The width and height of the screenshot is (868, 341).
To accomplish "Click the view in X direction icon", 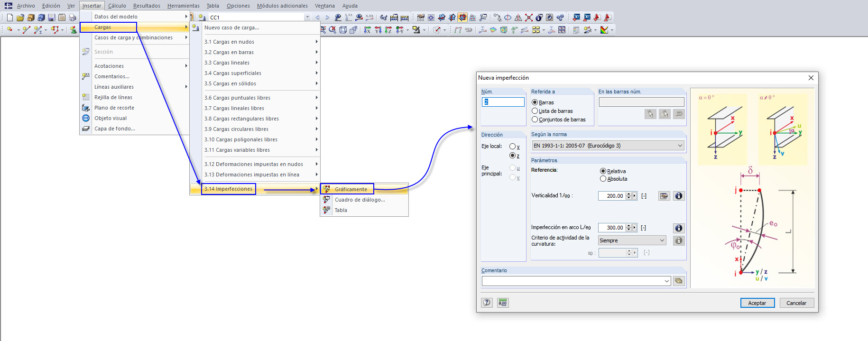I will 368,30.
